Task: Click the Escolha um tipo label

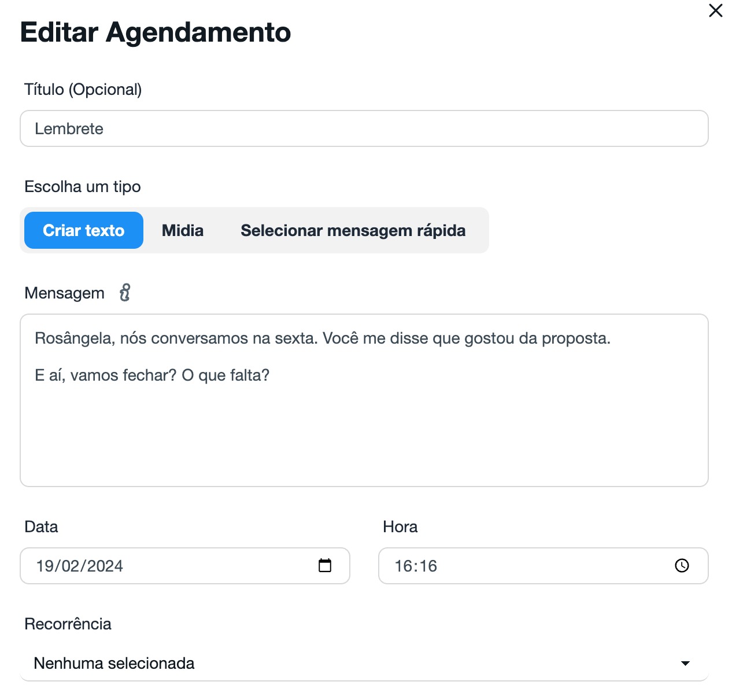Action: click(x=83, y=187)
